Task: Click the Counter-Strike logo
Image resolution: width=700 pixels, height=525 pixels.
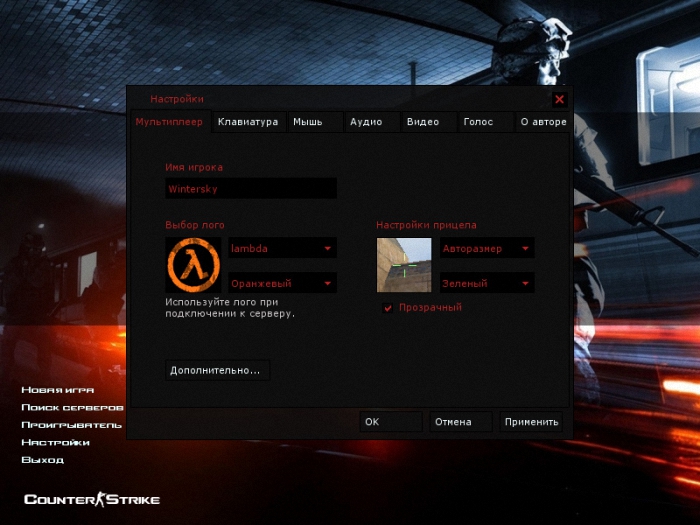Action: (92, 499)
